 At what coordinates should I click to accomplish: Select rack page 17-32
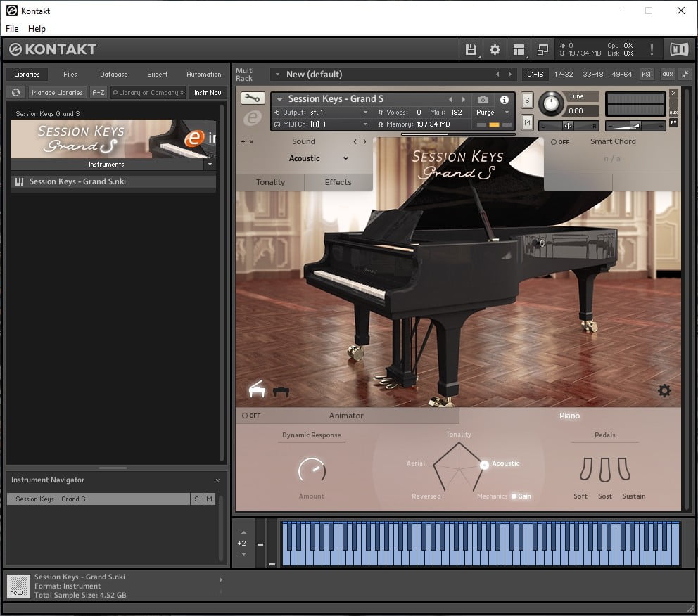(x=564, y=75)
